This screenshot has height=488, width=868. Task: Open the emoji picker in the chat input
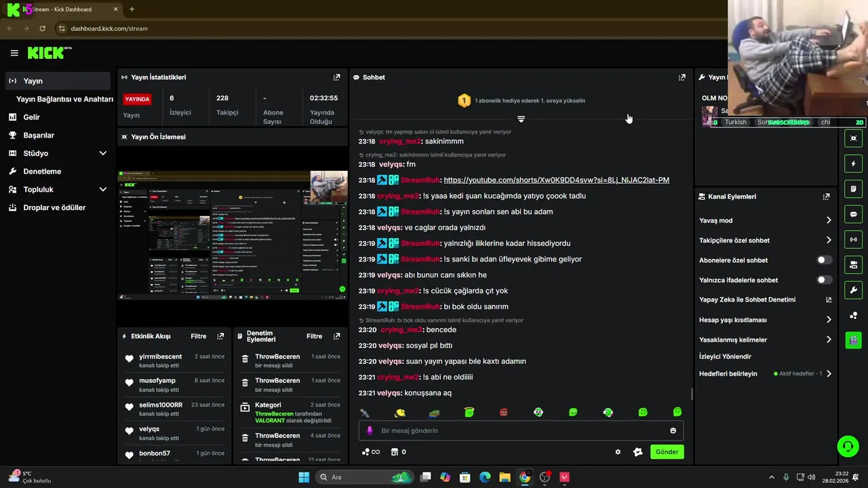pos(673,430)
